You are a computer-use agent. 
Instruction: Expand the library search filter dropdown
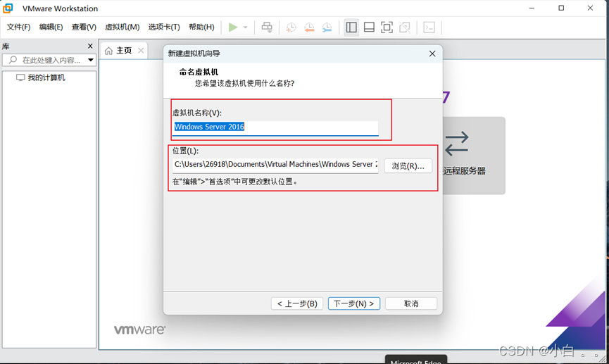pyautogui.click(x=91, y=60)
